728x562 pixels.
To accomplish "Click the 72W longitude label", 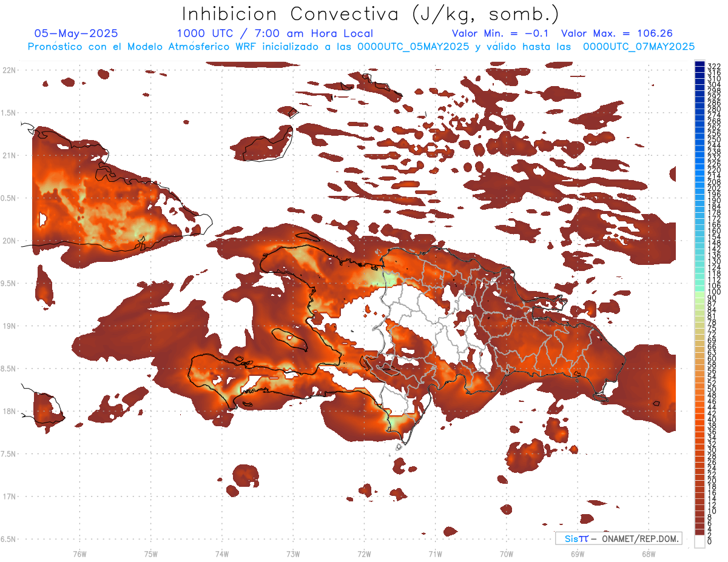I will pos(364,554).
